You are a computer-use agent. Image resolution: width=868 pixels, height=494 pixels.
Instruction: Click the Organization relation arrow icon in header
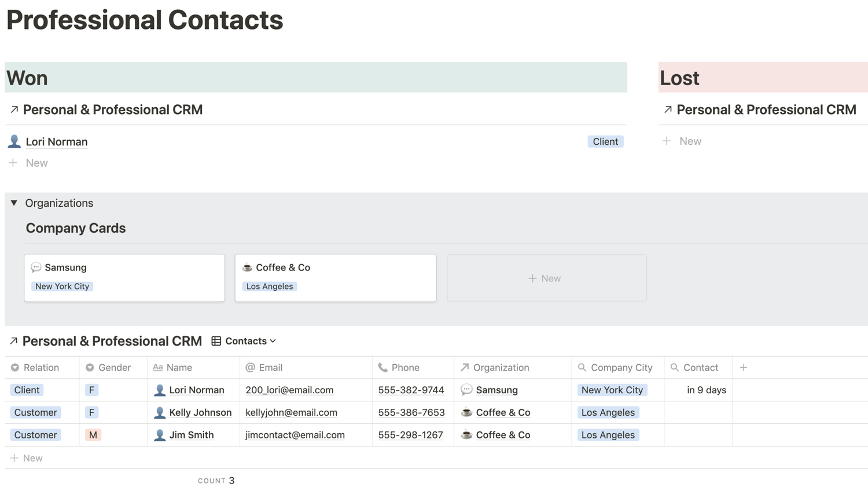point(465,368)
